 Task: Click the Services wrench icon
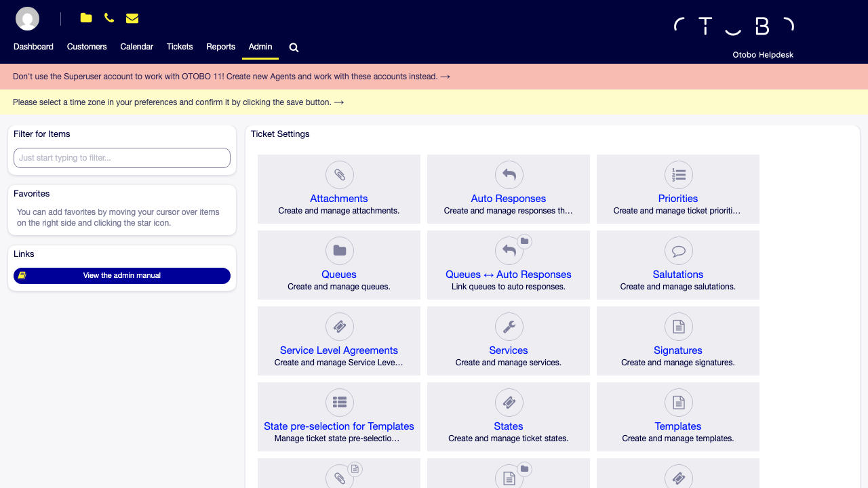(509, 327)
